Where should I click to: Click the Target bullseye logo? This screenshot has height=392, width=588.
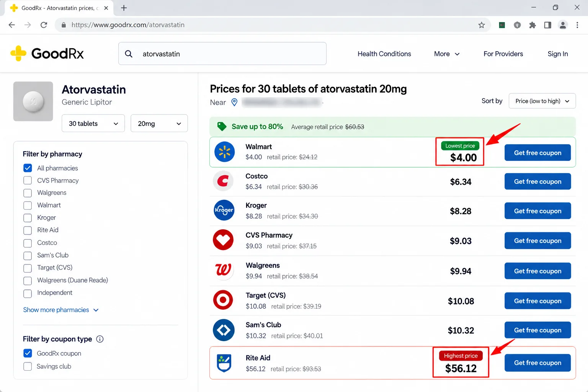tap(223, 300)
